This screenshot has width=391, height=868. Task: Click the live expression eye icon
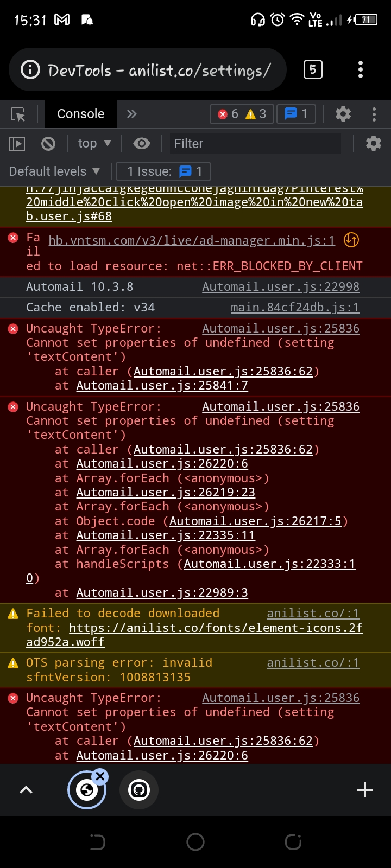(x=141, y=143)
